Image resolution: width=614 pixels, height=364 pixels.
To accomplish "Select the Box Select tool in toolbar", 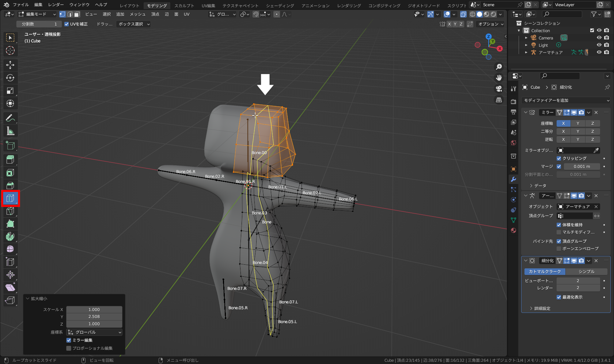I will (x=10, y=38).
